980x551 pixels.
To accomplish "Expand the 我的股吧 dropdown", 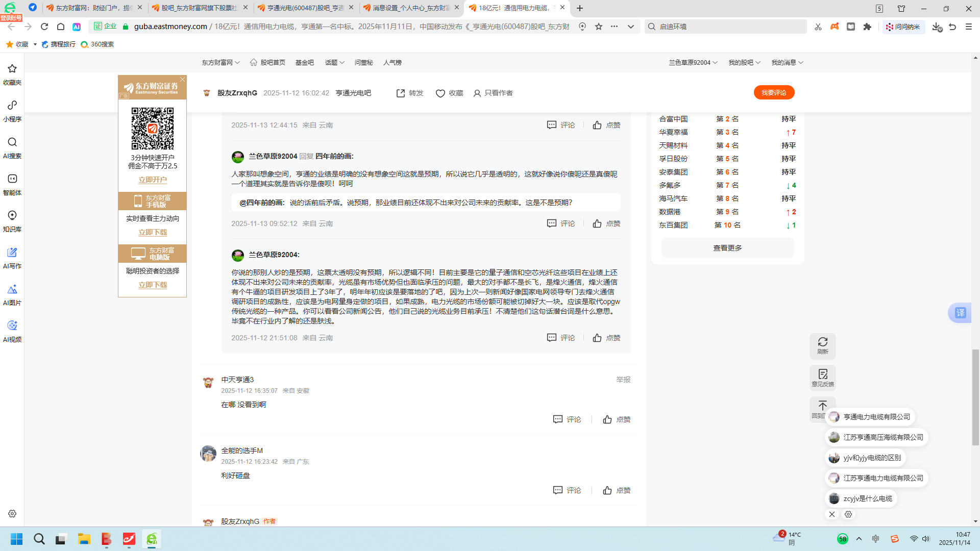I will tap(744, 63).
